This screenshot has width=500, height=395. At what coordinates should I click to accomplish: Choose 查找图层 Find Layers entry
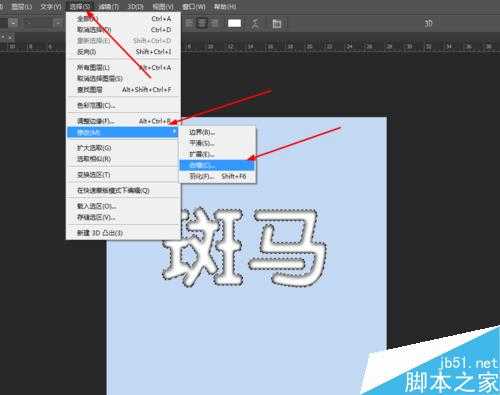123,89
